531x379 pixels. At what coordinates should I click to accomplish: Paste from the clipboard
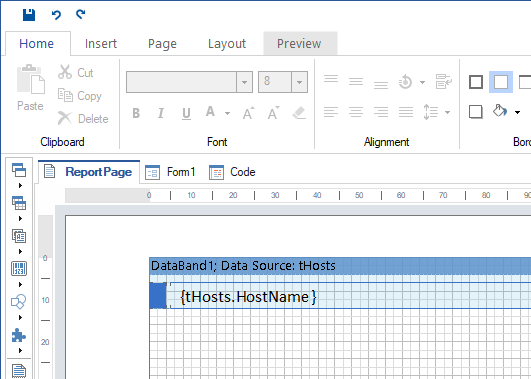point(30,88)
